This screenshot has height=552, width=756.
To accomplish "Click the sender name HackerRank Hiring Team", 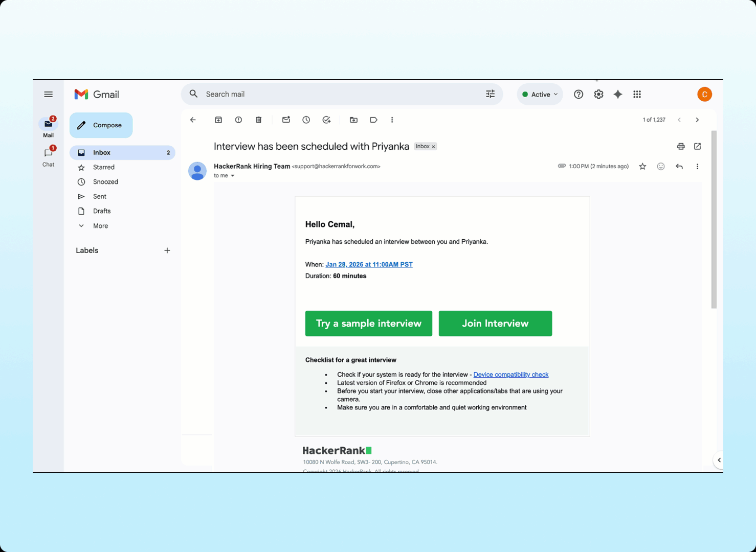I will click(x=252, y=166).
